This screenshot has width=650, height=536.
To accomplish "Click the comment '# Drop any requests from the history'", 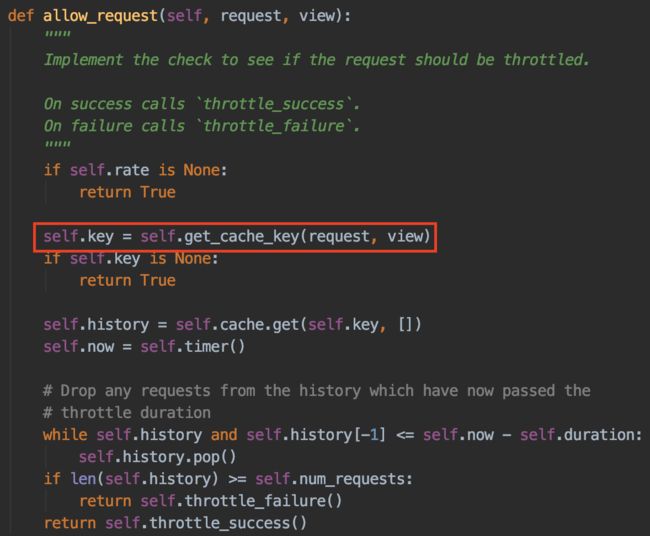I will [317, 390].
